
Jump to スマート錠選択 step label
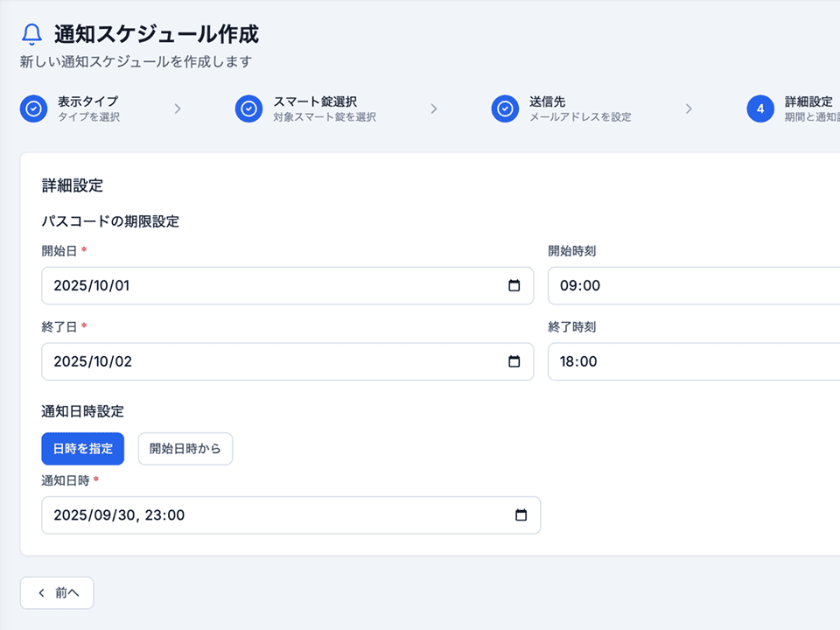point(315,101)
